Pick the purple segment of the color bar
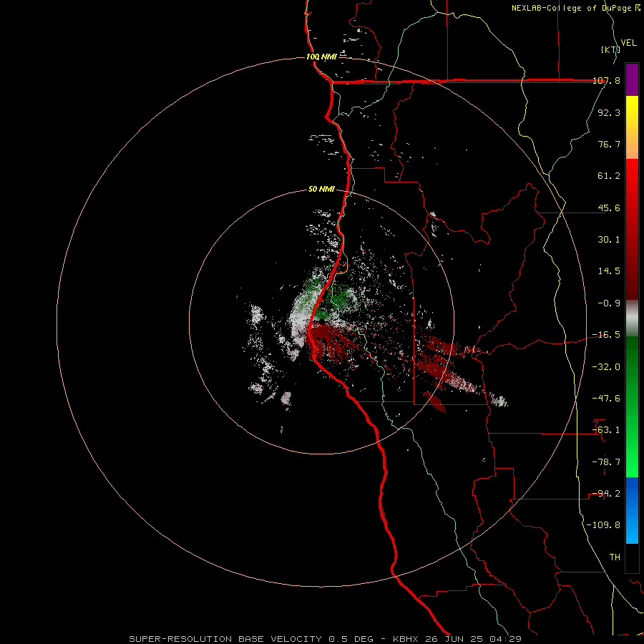This screenshot has width=644, height=644. click(x=632, y=79)
